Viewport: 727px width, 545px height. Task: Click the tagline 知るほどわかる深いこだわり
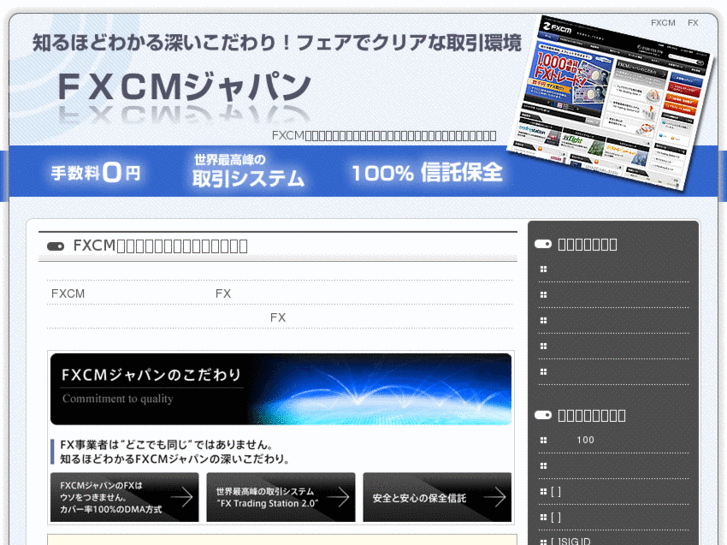tap(277, 43)
